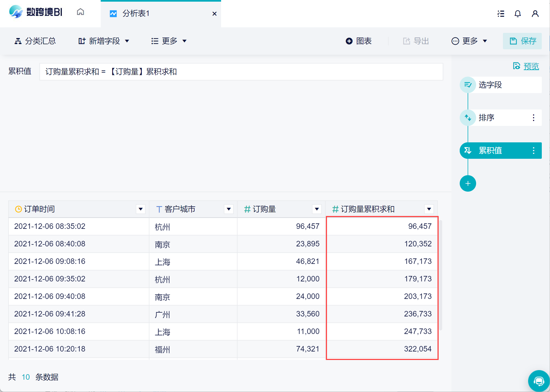Open the 排序 step options menu
Viewport: 550px width, 392px height.
pyautogui.click(x=534, y=118)
